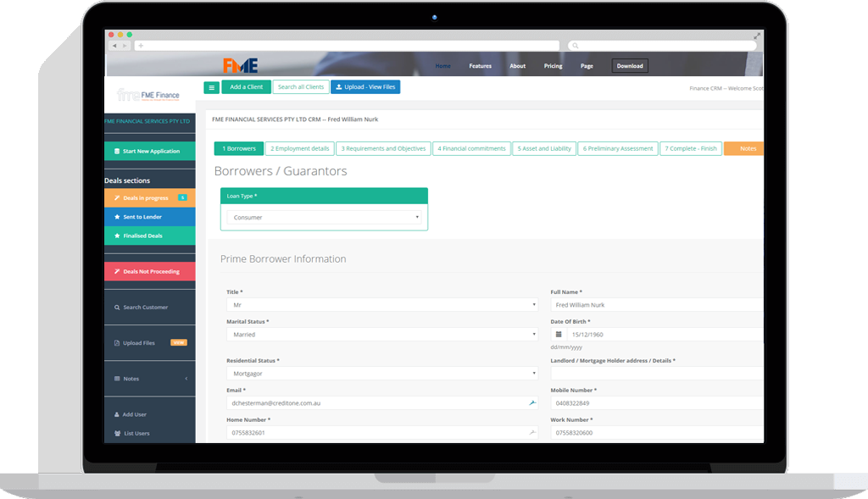Click the Email input field
The height and width of the screenshot is (499, 868).
pyautogui.click(x=382, y=402)
